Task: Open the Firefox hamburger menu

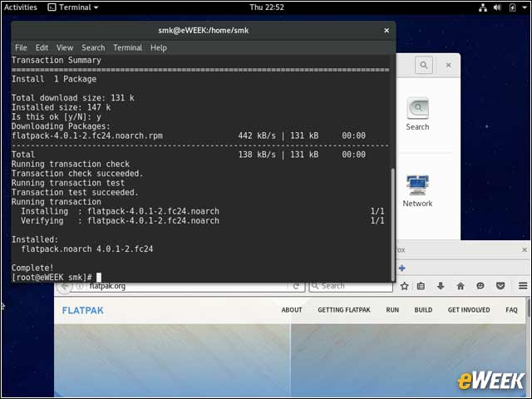Action: 523,286
